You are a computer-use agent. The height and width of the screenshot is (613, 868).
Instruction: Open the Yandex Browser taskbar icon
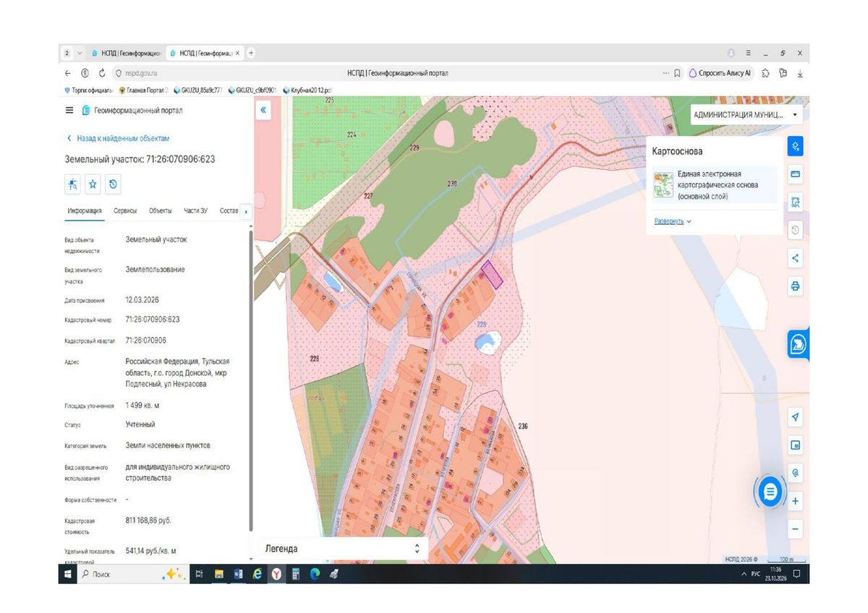276,574
